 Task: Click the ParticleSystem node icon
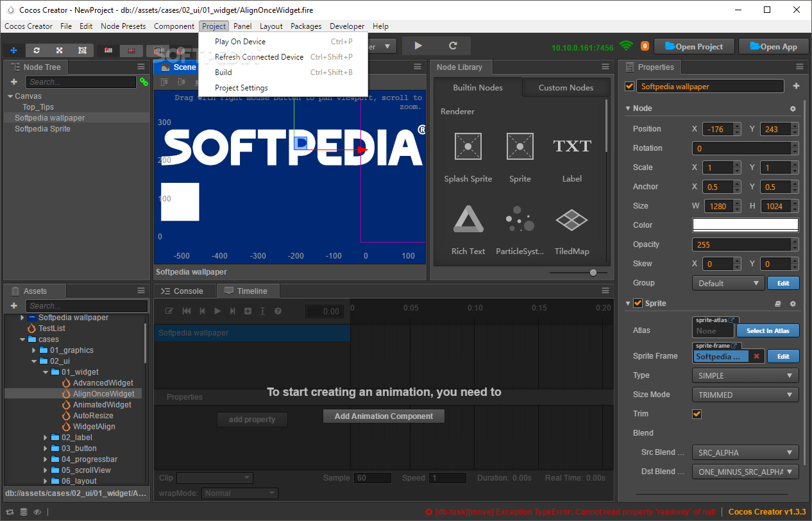(x=520, y=219)
